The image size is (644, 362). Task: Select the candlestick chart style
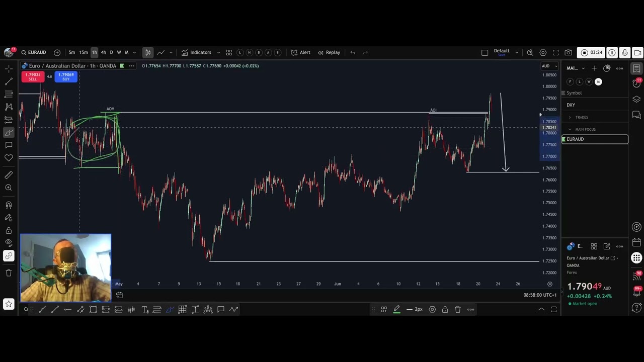coord(148,52)
